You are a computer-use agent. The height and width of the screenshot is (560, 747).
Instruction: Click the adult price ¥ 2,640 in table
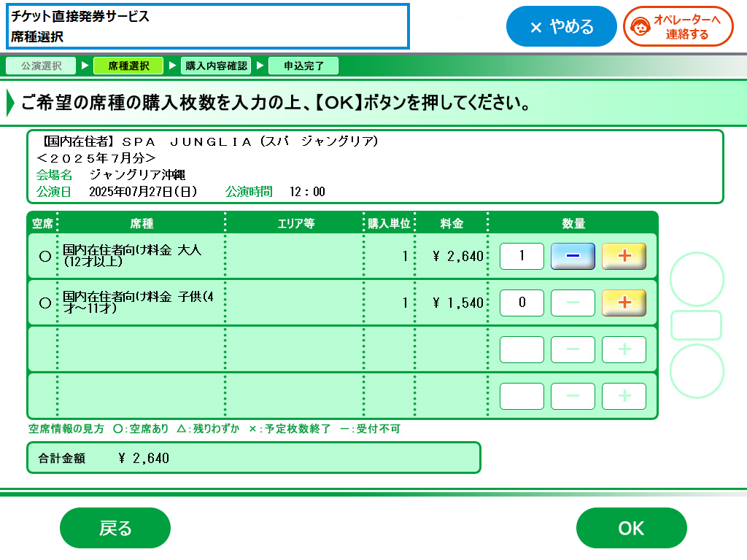(x=458, y=256)
